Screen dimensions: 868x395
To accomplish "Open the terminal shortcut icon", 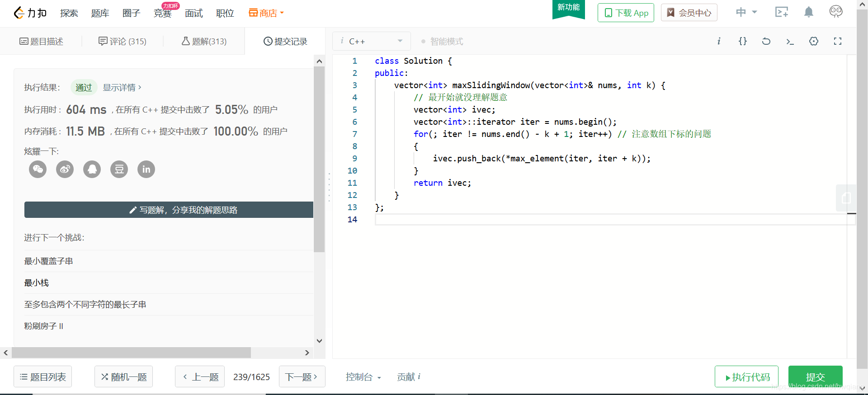I will (x=790, y=42).
